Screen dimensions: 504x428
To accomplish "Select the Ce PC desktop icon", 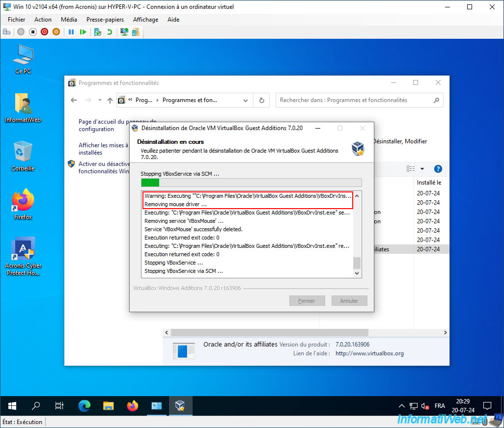I will [x=23, y=60].
